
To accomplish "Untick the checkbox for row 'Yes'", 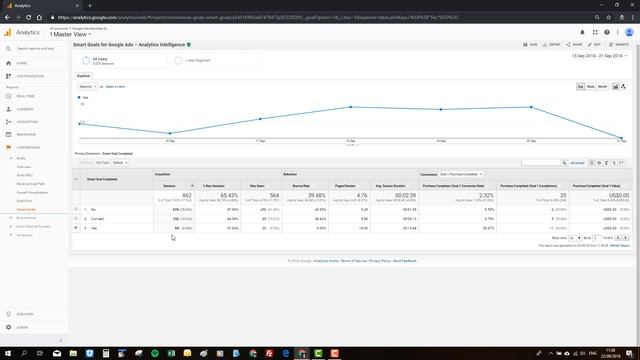I will (76, 228).
